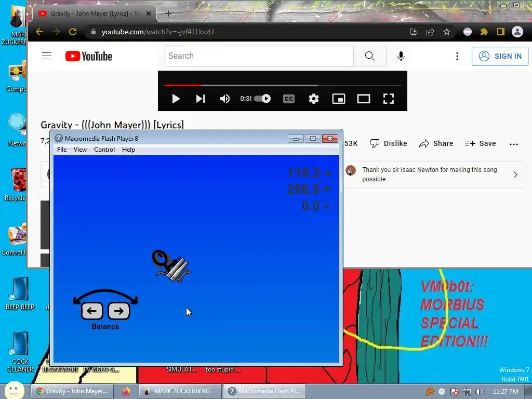Click the tray network icon
The width and height of the screenshot is (532, 399).
click(467, 392)
